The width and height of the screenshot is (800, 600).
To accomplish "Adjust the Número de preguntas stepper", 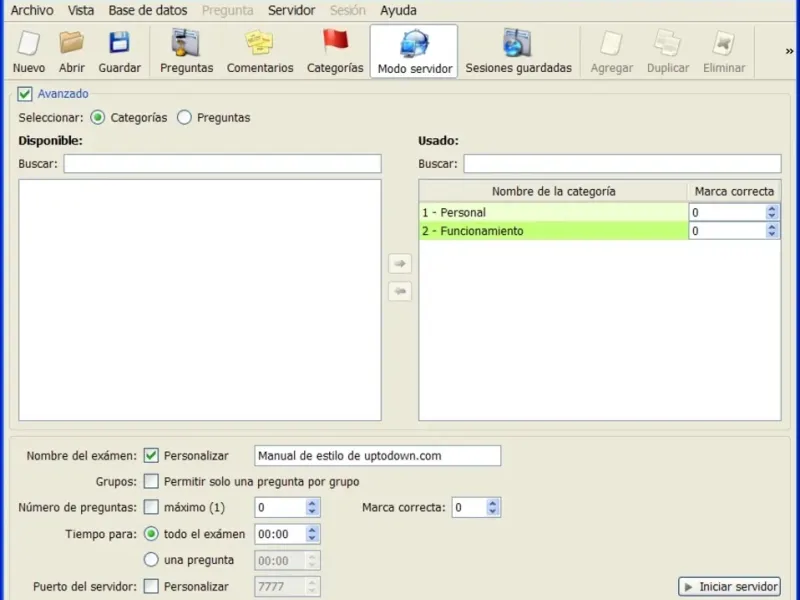I will (312, 507).
